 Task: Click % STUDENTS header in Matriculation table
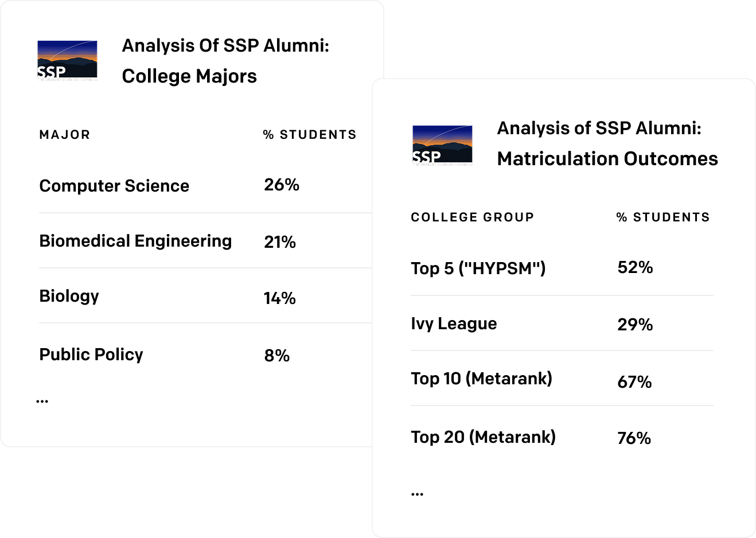[663, 217]
